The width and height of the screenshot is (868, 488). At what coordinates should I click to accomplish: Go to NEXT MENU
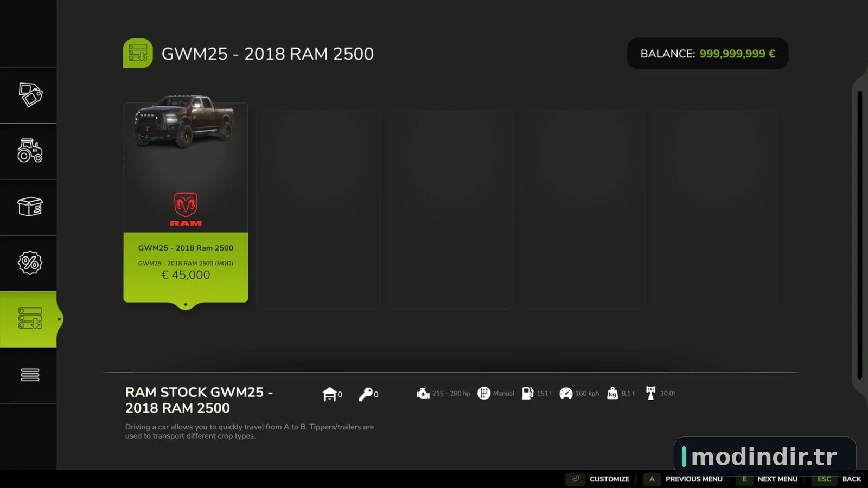pos(777,479)
